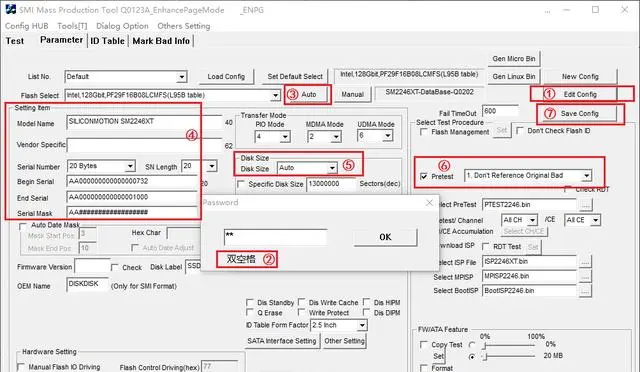Browse for Select MPISP file
640x372 pixels.
585,276
